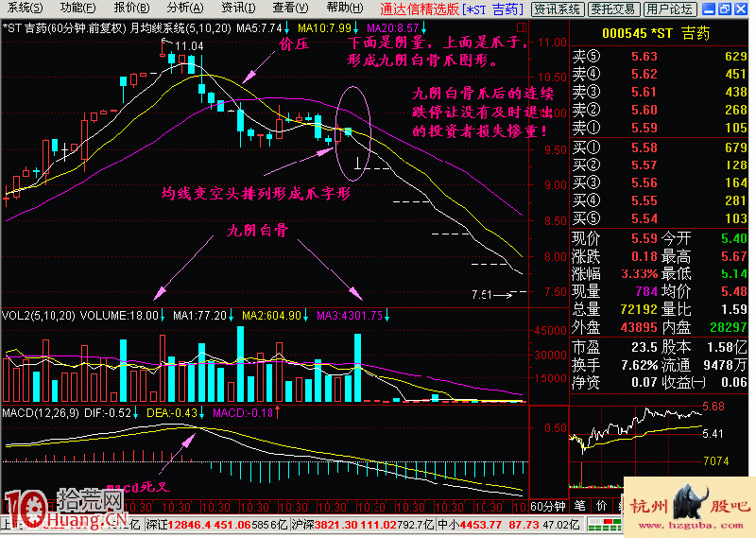Viewport: 756px width, 538px height.
Task: Click the MA10:7.99 indicator label
Action: [324, 28]
